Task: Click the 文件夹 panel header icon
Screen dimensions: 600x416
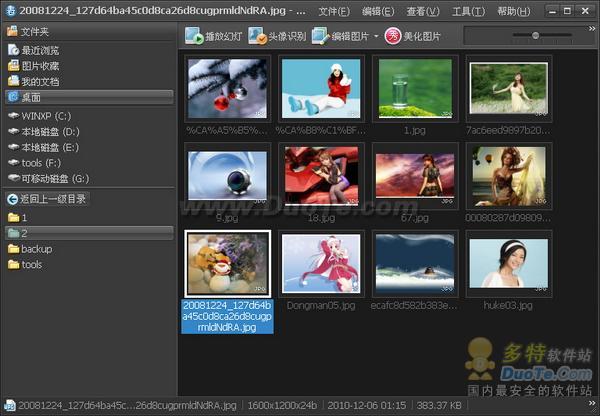Action: click(x=12, y=31)
